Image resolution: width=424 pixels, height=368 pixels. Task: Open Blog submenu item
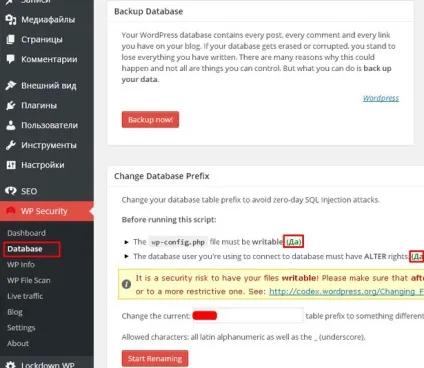[x=15, y=312]
